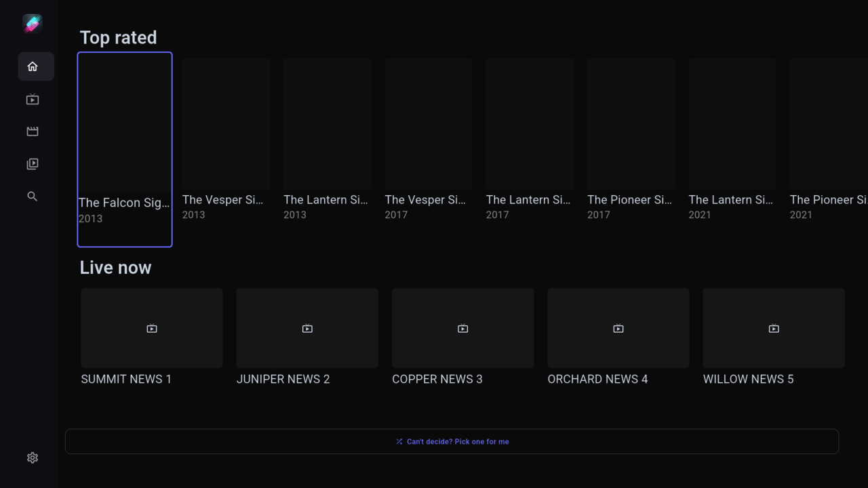
Task: Click the TV icon on WILLOW NEWS 5
Action: tap(774, 329)
